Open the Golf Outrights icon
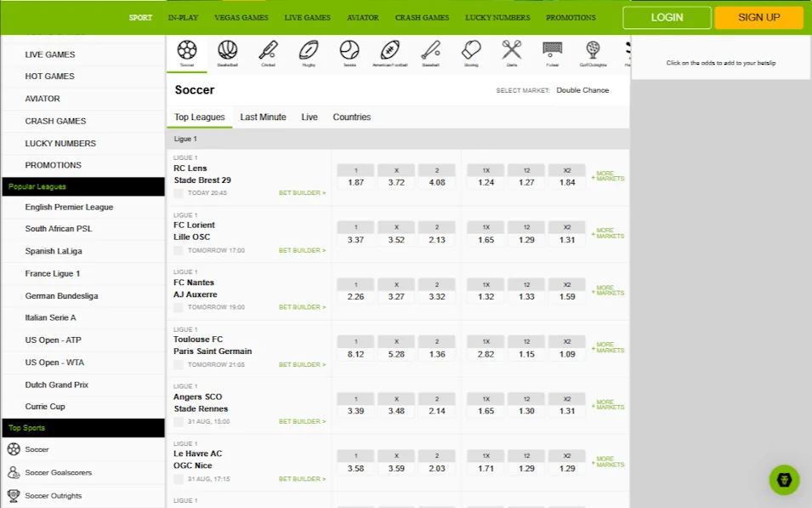 click(593, 50)
